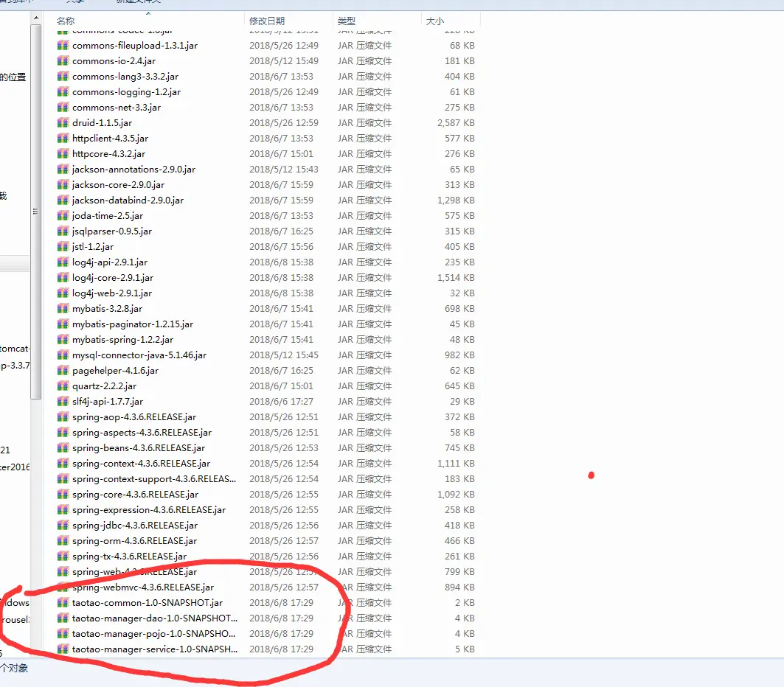Click the commons-net-3.3.jar file icon
This screenshot has width=784, height=687.
[63, 108]
